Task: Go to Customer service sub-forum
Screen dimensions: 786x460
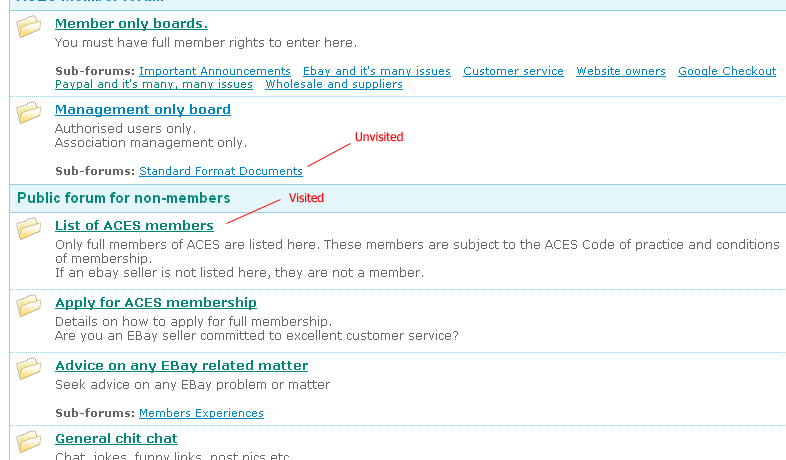Action: click(x=513, y=71)
